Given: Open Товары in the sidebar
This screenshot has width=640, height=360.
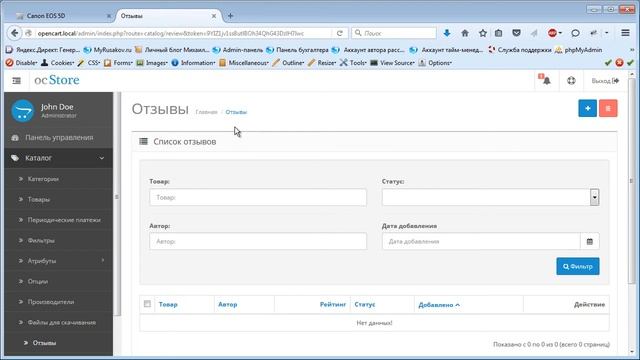Looking at the screenshot, I should tap(59, 200).
